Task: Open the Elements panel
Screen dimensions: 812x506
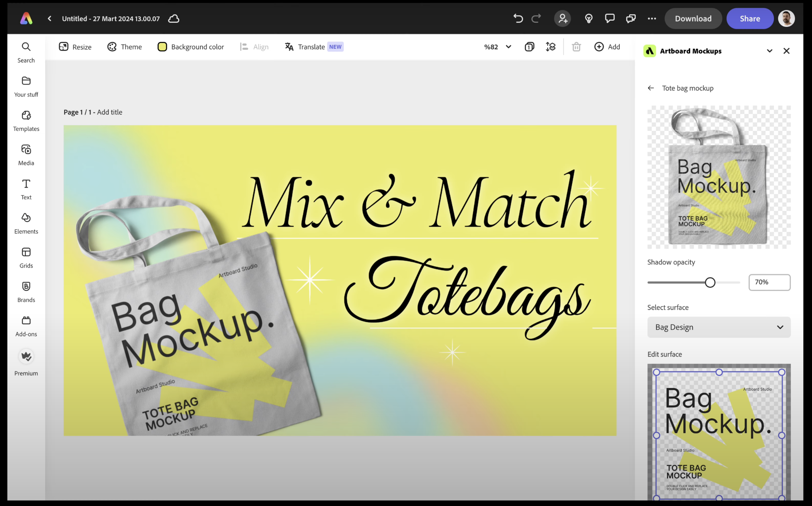Action: pos(26,223)
